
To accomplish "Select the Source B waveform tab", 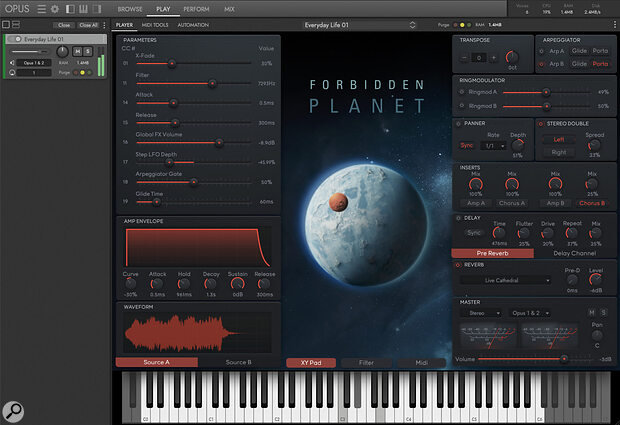I will coord(238,362).
